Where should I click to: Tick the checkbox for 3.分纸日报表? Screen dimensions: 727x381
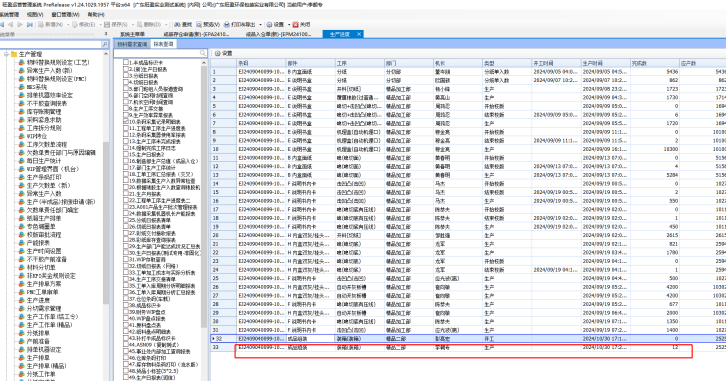[126, 75]
